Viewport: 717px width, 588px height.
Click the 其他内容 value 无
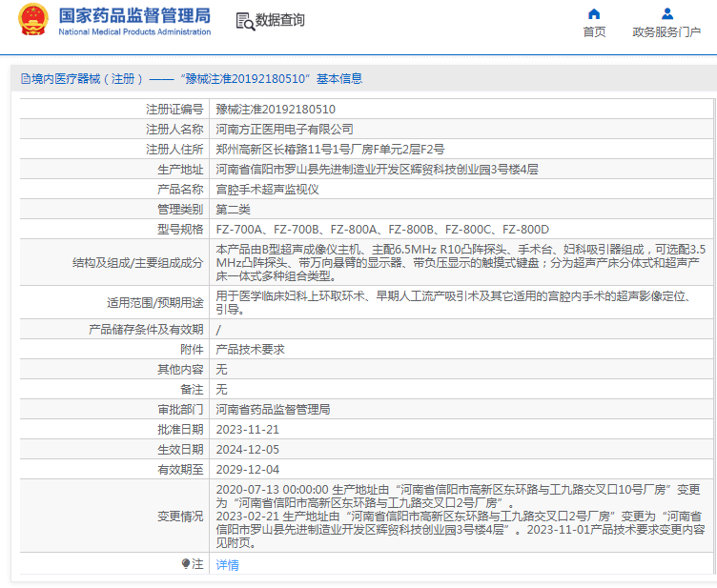tap(221, 369)
